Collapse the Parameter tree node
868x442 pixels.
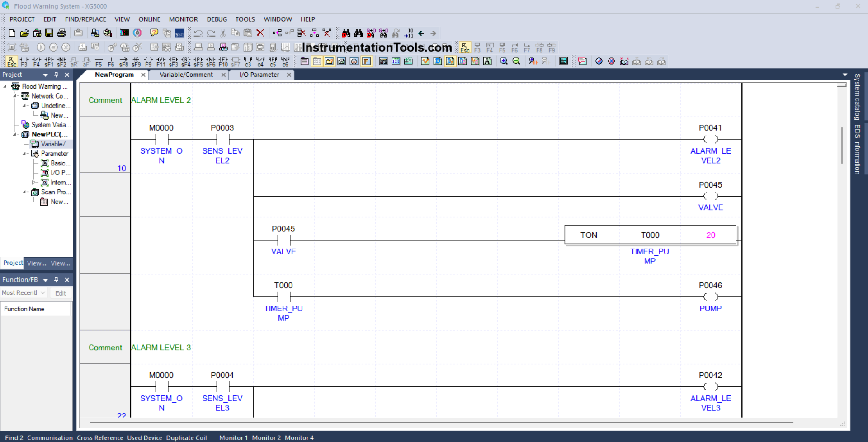click(x=24, y=154)
